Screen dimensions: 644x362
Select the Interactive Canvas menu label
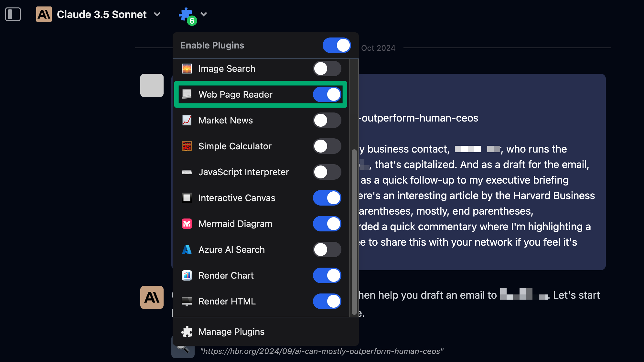[x=237, y=198]
